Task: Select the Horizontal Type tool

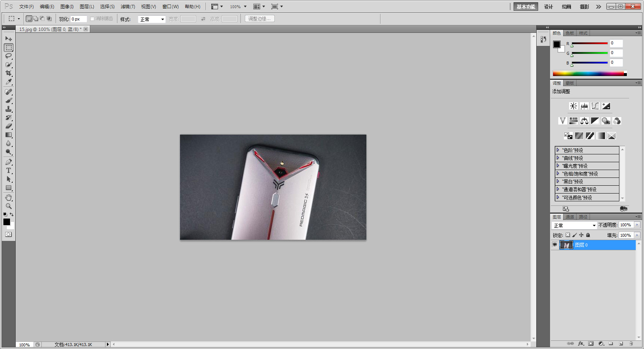Action: coord(9,170)
